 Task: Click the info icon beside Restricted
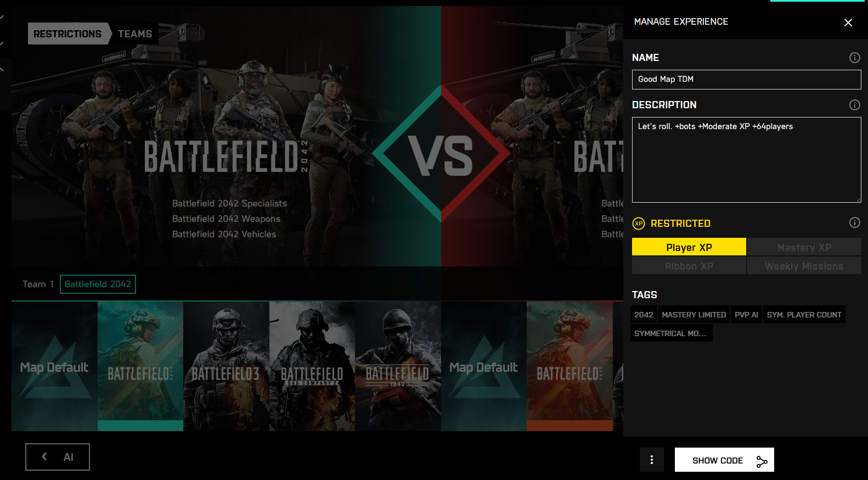coord(854,222)
